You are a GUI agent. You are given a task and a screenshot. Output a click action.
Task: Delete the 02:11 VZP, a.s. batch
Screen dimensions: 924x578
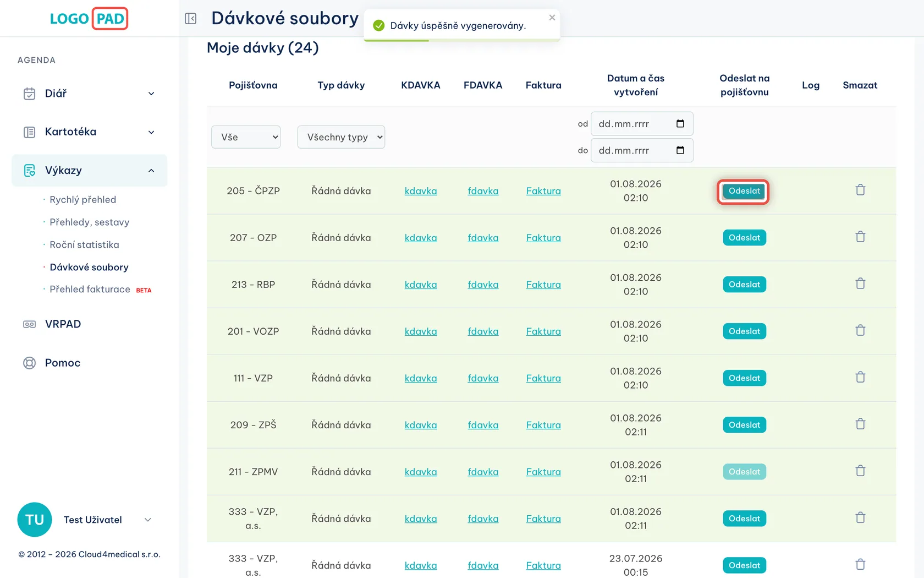pyautogui.click(x=861, y=517)
